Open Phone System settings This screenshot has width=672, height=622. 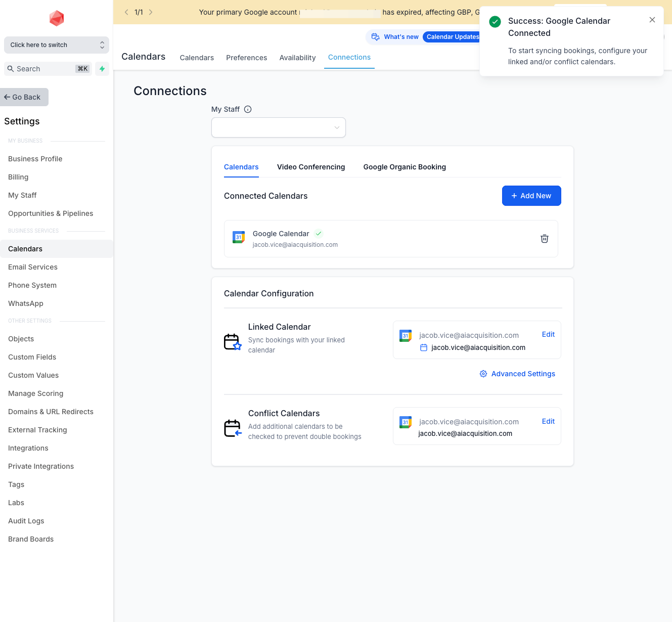(32, 285)
